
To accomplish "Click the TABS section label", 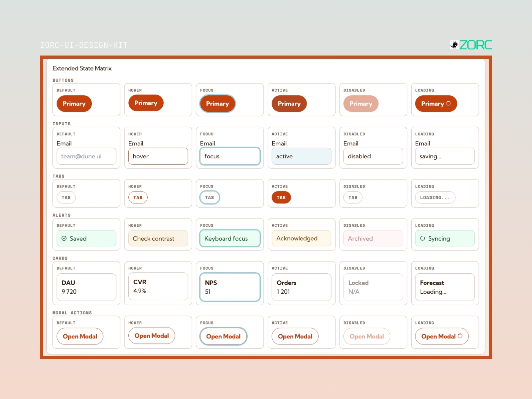I will click(x=59, y=176).
